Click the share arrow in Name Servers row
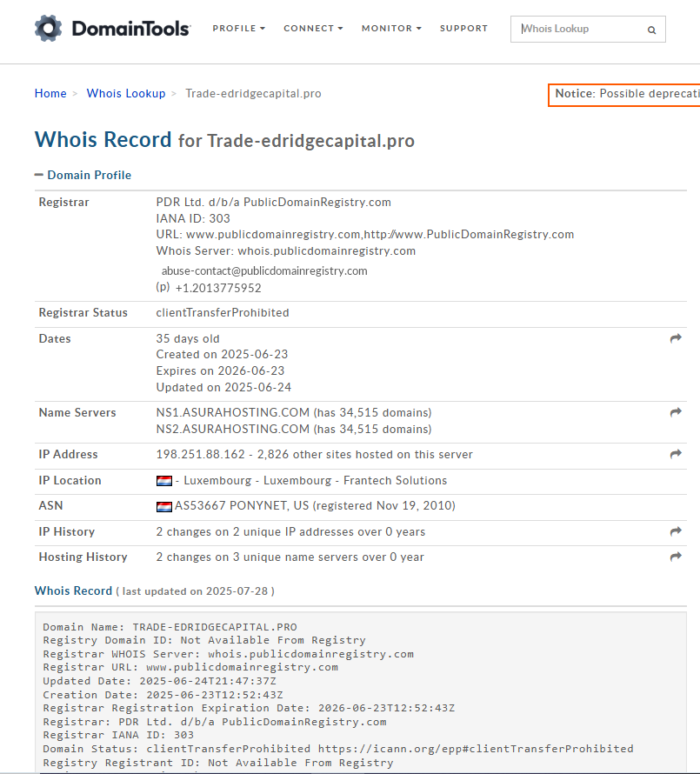The height and width of the screenshot is (774, 700). pos(676,413)
